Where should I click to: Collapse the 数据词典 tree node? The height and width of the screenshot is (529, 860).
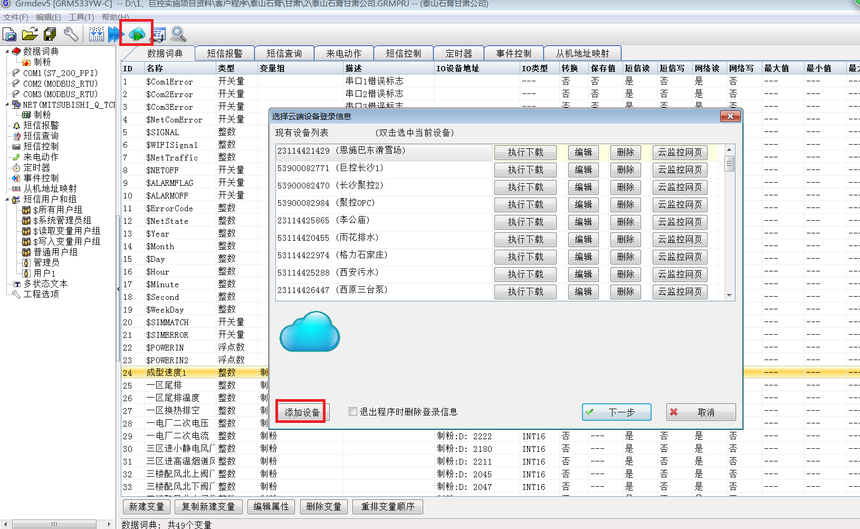pos(7,52)
